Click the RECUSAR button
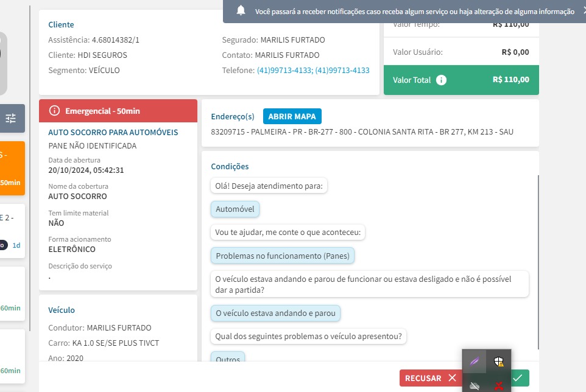The height and width of the screenshot is (392, 586). tap(431, 378)
